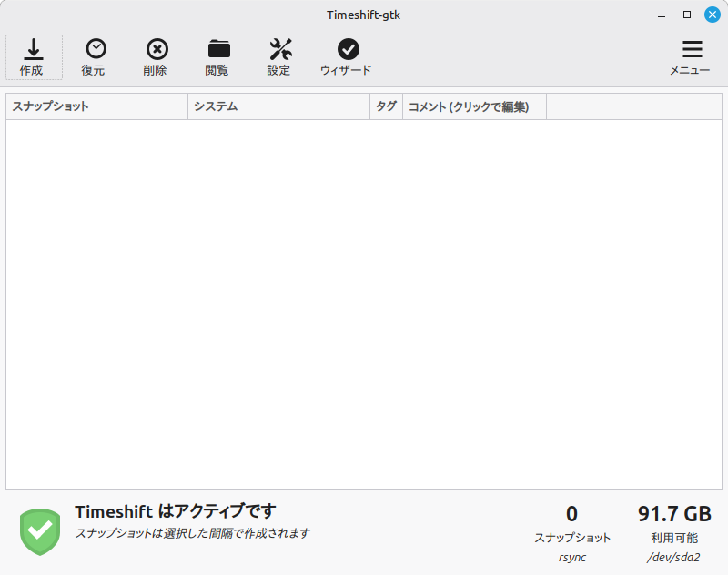Sort by スナップショット column header
The image size is (728, 575).
pyautogui.click(x=96, y=106)
